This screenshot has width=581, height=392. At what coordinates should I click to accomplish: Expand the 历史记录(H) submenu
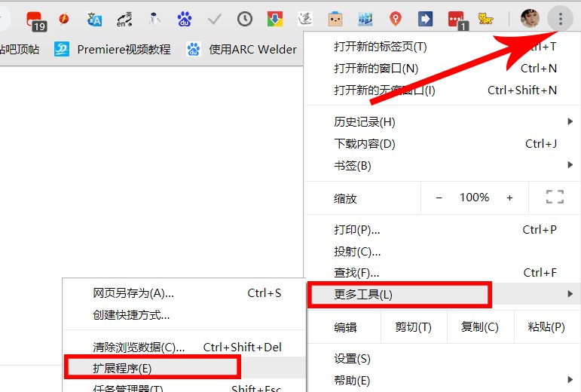point(442,122)
